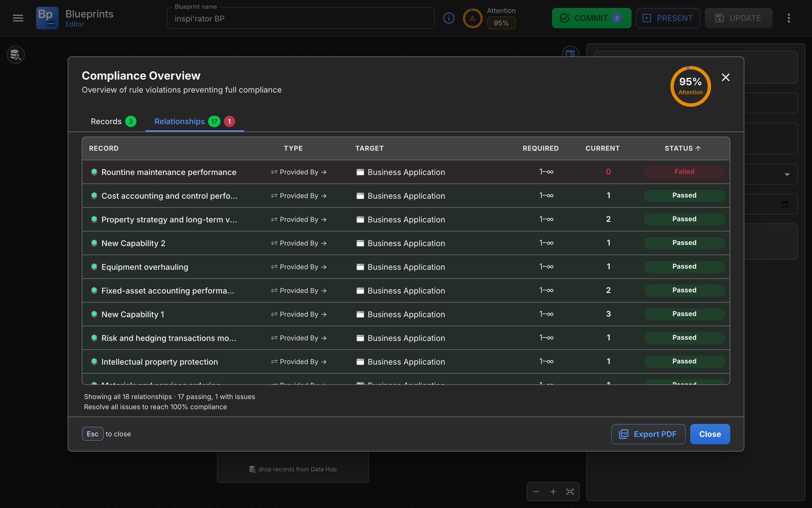The width and height of the screenshot is (812, 508).
Task: Focus the Blueprint name input field
Action: coord(301,18)
